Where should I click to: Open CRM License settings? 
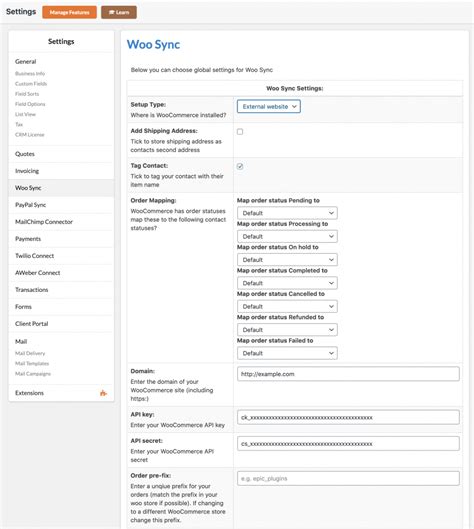coord(30,135)
